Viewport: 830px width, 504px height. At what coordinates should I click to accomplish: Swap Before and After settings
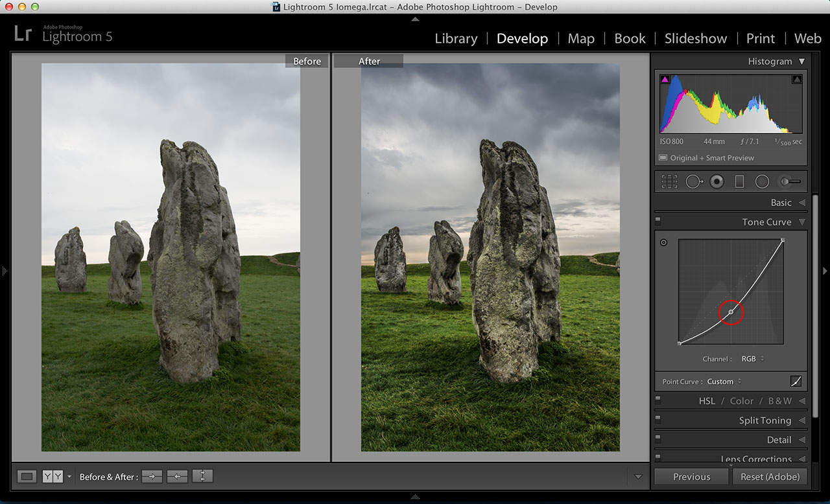202,477
